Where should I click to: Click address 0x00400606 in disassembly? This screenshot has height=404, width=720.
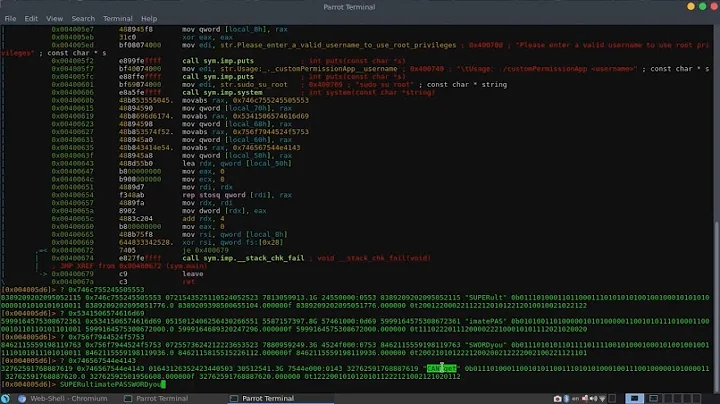pyautogui.click(x=72, y=92)
